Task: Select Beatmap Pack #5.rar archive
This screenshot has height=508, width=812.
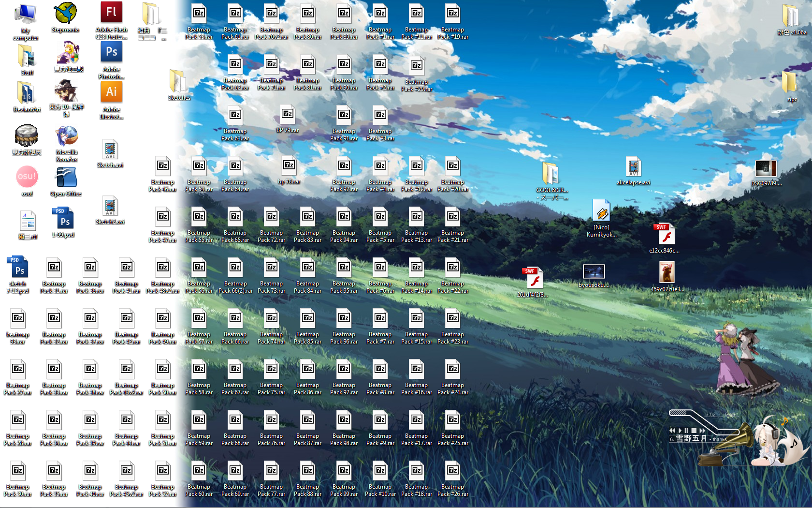Action: pos(380,225)
